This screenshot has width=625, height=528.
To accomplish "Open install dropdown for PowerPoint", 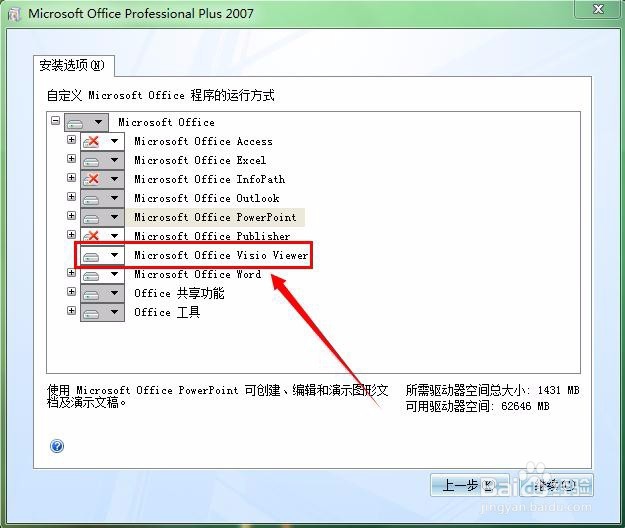I will click(114, 217).
